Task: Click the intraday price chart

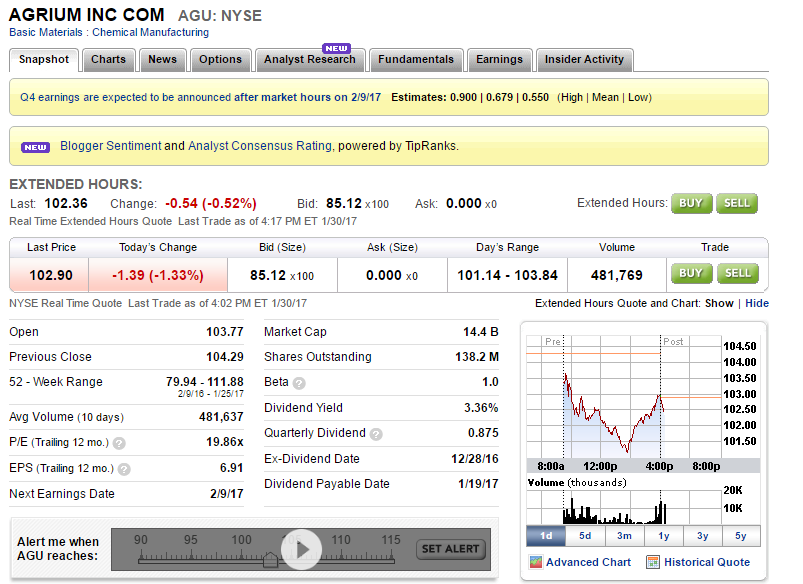Action: [624, 397]
